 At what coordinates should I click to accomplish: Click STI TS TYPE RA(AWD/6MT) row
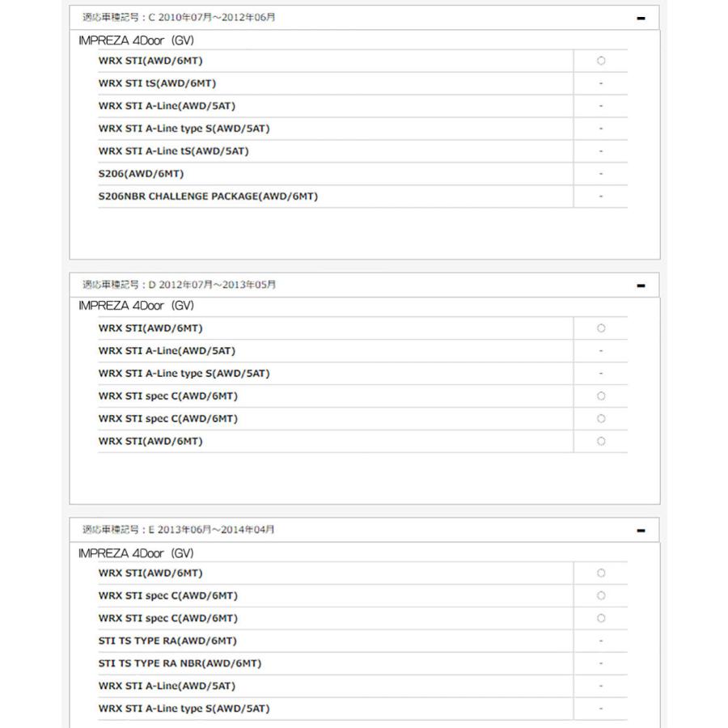(x=362, y=641)
